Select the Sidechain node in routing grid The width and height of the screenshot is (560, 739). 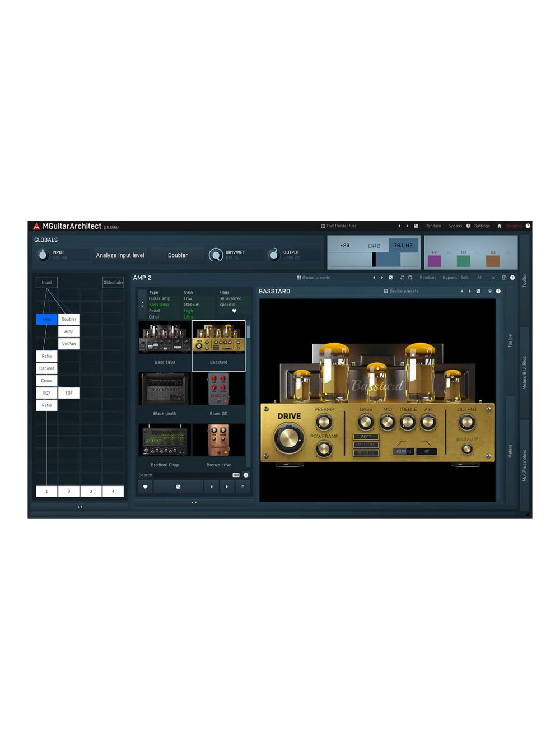pos(113,283)
